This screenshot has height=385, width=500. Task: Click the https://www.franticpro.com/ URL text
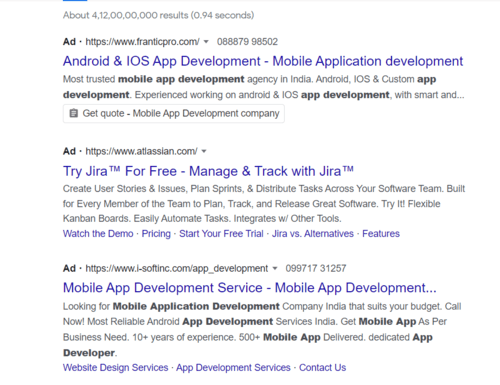[x=142, y=42]
